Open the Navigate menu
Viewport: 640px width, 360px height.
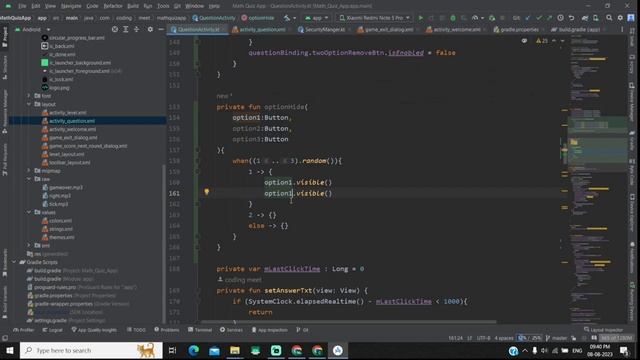click(x=71, y=6)
